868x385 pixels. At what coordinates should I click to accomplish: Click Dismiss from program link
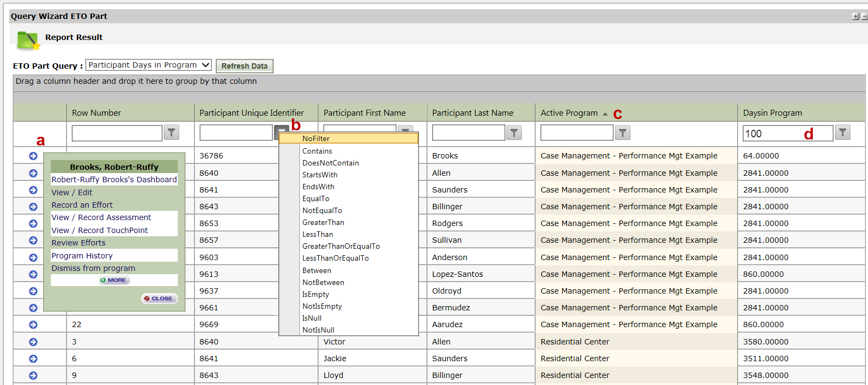click(x=94, y=268)
